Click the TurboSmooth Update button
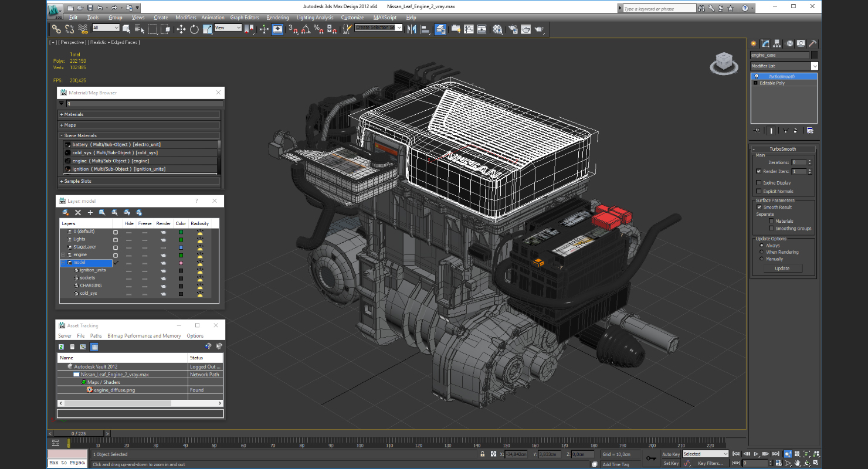Screen dimensions: 868x469 pyautogui.click(x=782, y=268)
